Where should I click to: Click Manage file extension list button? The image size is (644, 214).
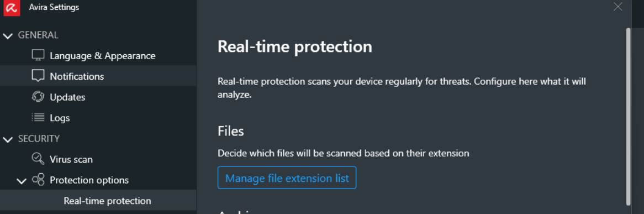(x=287, y=178)
